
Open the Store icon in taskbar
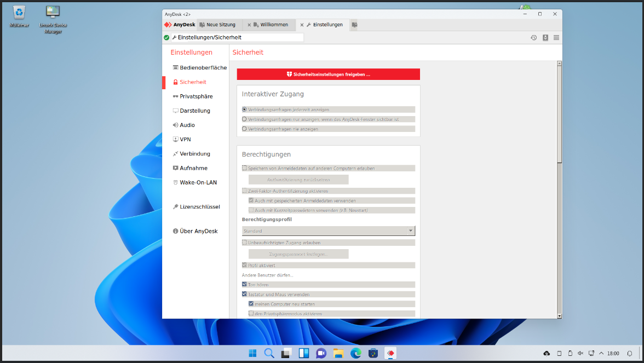pos(373,353)
